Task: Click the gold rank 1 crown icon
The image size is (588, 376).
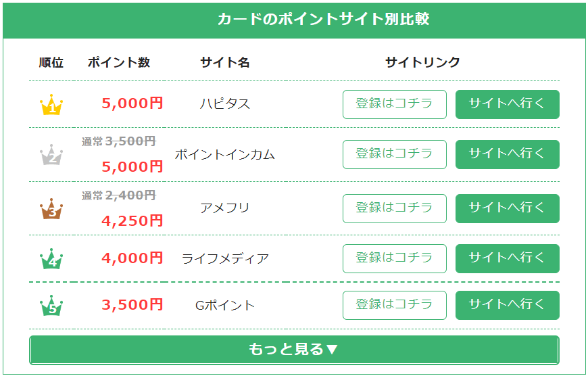Action: point(51,105)
